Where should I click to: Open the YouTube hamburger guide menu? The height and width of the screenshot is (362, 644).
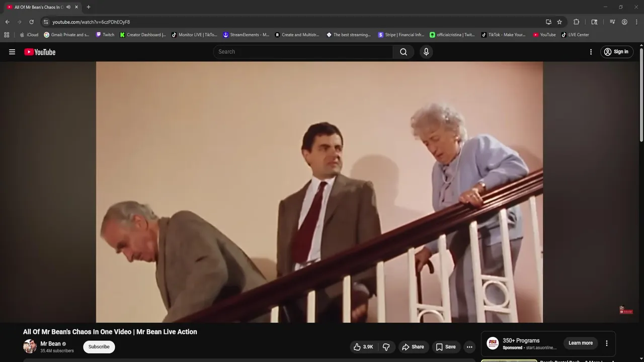(12, 52)
